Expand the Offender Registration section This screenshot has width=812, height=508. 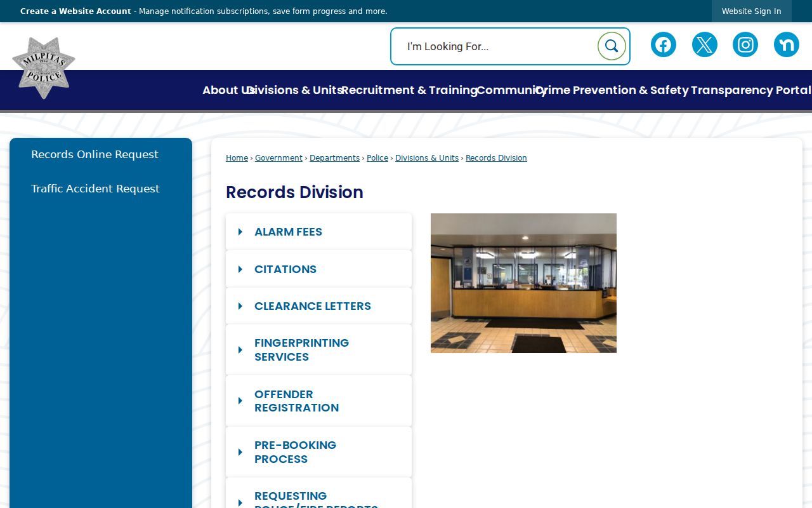pos(318,401)
